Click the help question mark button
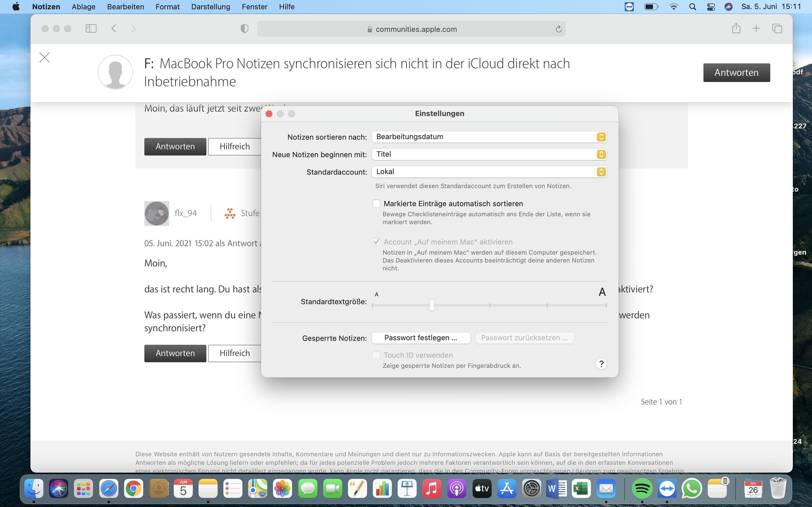812x507 pixels. pos(601,364)
